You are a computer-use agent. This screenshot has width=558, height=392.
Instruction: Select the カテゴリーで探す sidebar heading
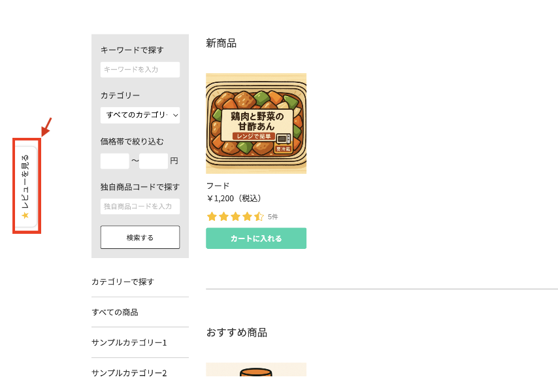[123, 282]
